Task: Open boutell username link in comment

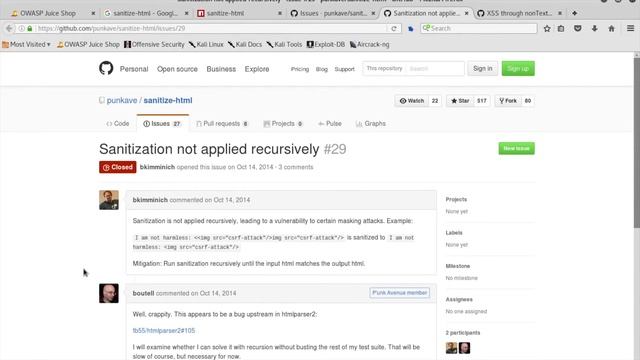Action: pyautogui.click(x=143, y=293)
